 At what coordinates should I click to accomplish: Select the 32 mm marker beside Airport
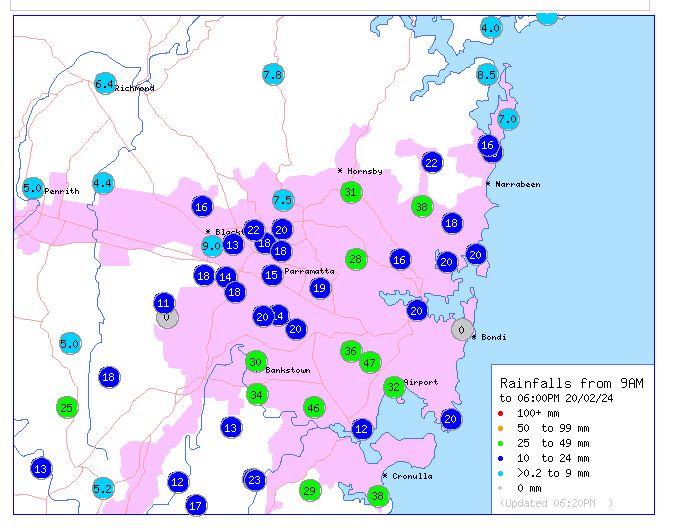(x=394, y=386)
